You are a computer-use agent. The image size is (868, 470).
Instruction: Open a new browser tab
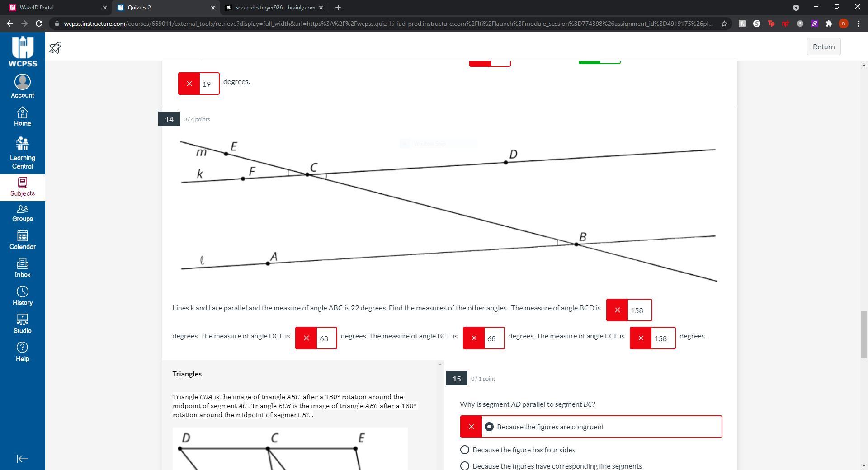point(338,8)
